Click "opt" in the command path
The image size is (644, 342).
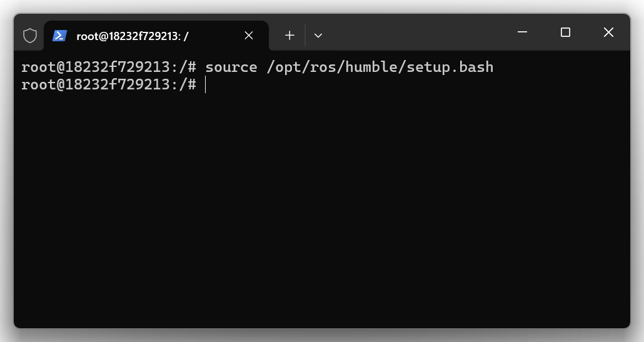(283, 67)
